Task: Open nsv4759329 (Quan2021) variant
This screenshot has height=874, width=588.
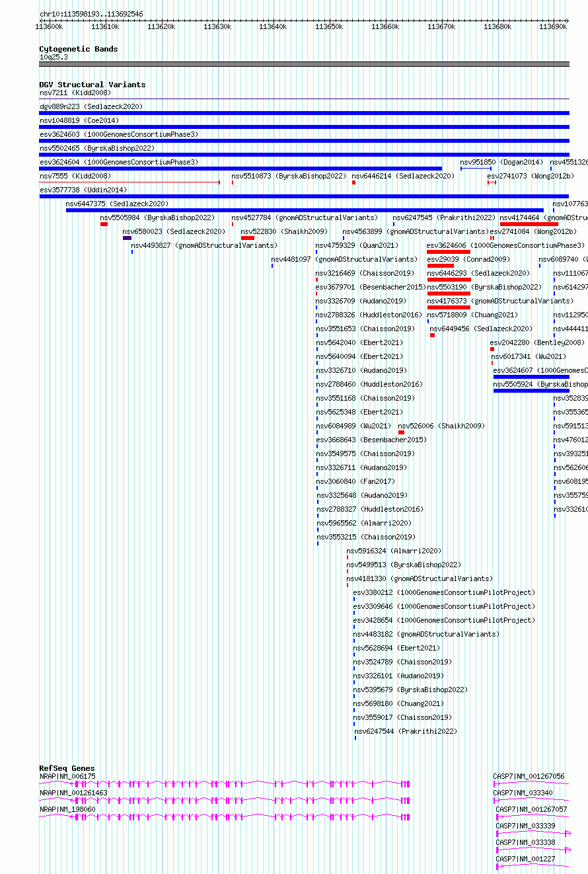Action: point(357,245)
